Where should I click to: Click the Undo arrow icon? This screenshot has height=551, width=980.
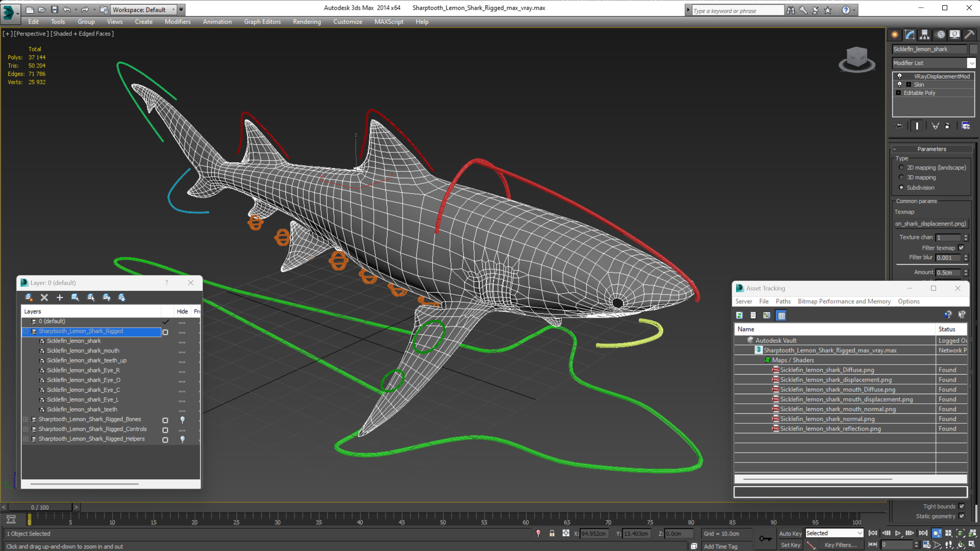(x=67, y=10)
